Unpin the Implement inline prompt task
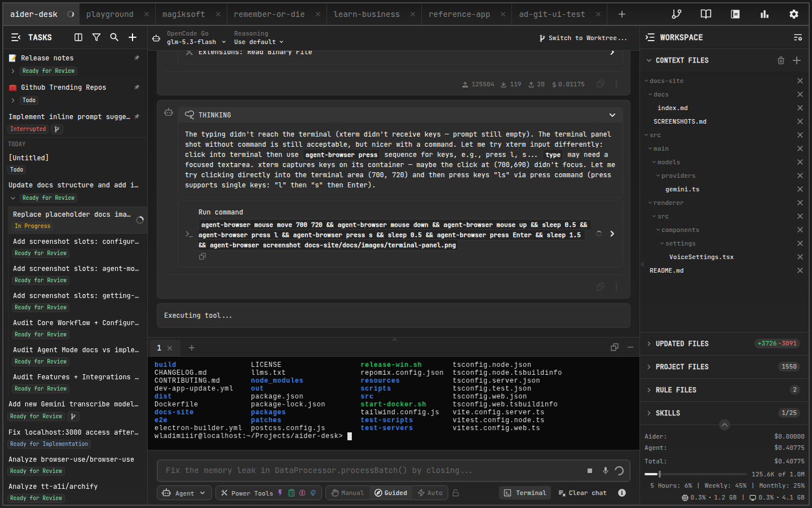The height and width of the screenshot is (508, 812). (x=136, y=116)
